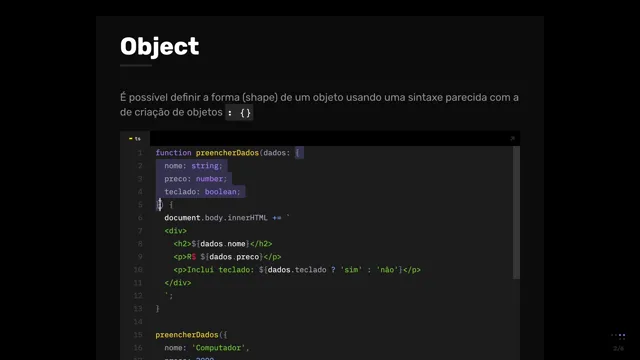640x360 pixels.
Task: Click the "Object" slide heading
Action: [160, 47]
